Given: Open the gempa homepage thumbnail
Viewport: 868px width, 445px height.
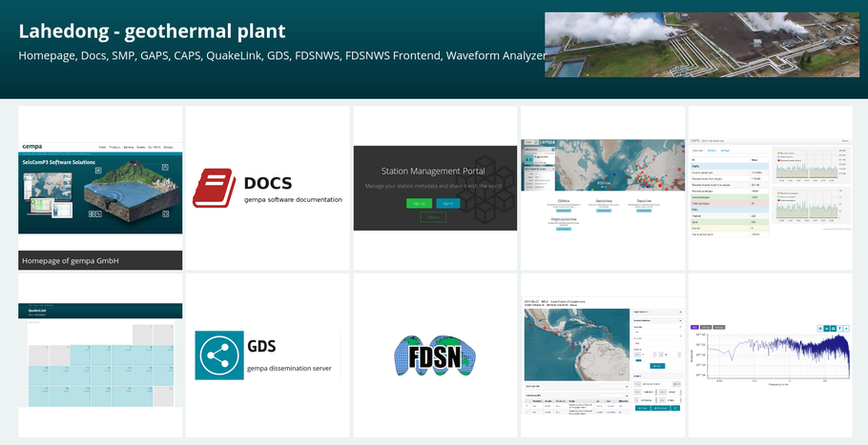Looking at the screenshot, I should [x=100, y=188].
